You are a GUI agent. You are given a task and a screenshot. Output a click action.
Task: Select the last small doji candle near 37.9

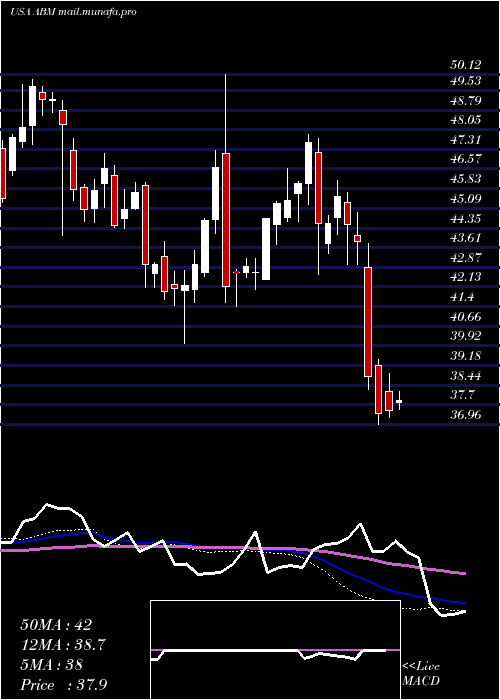click(x=399, y=401)
